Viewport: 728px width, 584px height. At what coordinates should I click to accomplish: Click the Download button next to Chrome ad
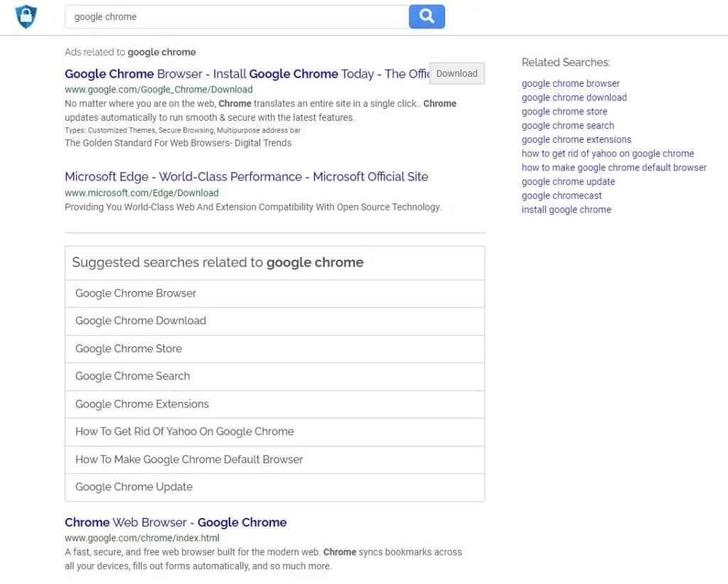(456, 73)
